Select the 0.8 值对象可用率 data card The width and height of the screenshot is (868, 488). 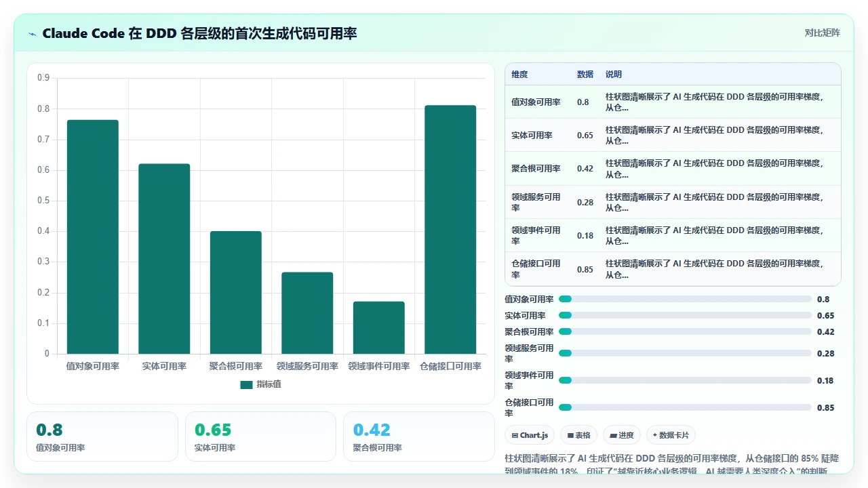[102, 436]
